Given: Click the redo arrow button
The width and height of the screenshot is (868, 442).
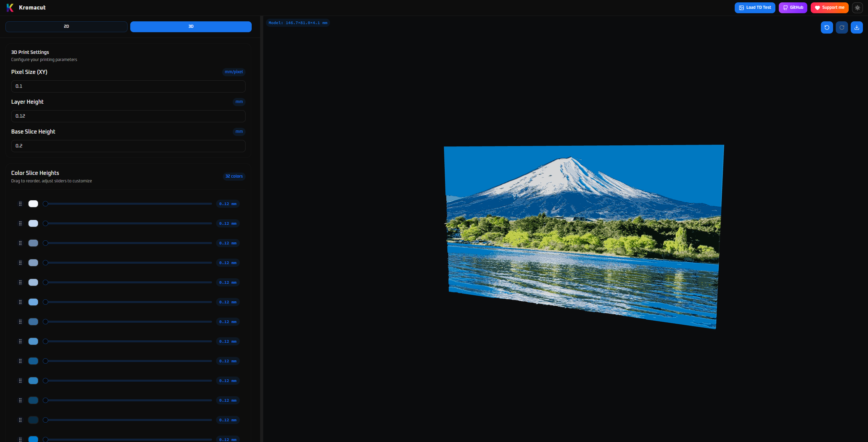Looking at the screenshot, I should [842, 27].
